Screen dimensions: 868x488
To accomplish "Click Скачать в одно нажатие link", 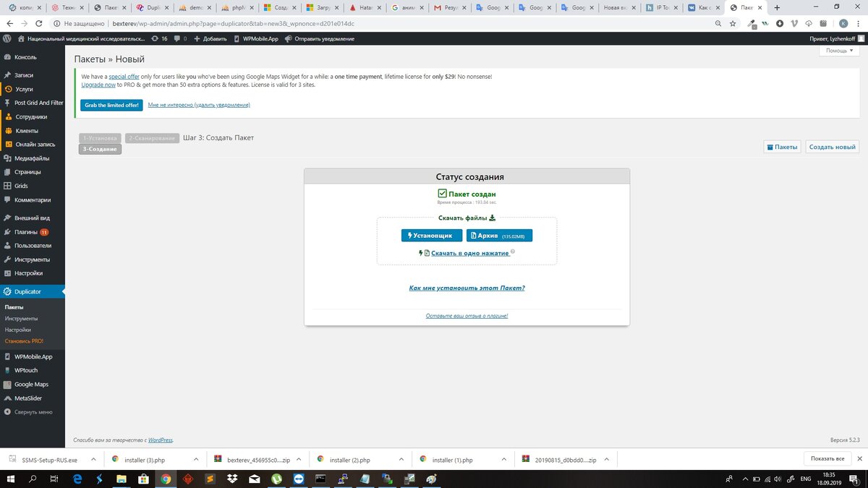I will 470,253.
